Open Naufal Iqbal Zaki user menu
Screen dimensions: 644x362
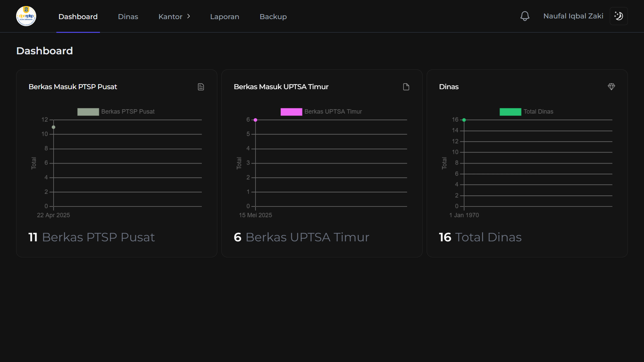pos(573,16)
